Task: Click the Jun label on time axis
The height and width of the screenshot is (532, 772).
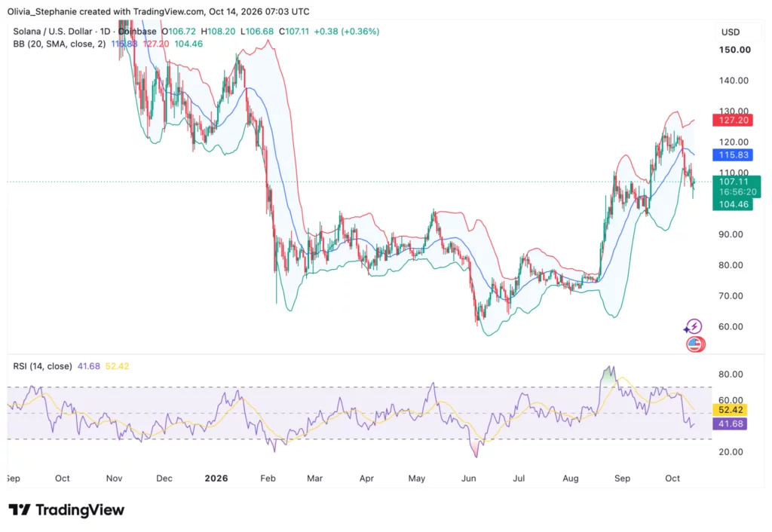Action: pos(468,478)
